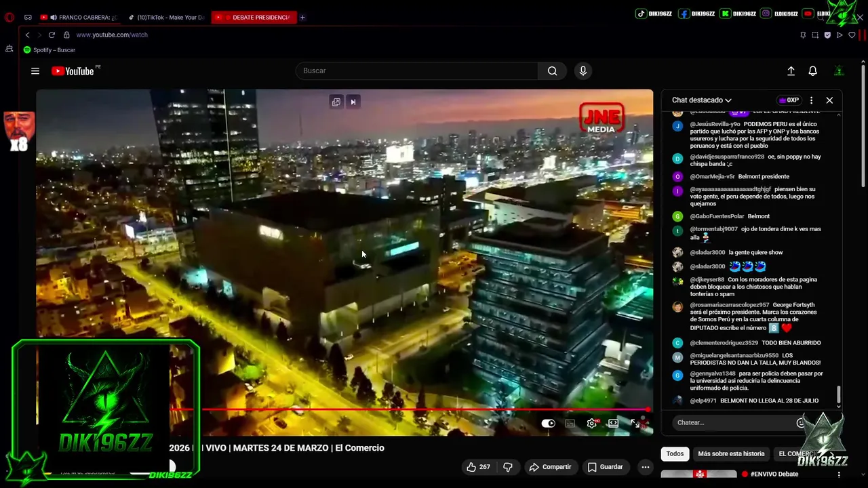Open the YouTube upload/create icon
The height and width of the screenshot is (488, 868).
click(791, 71)
